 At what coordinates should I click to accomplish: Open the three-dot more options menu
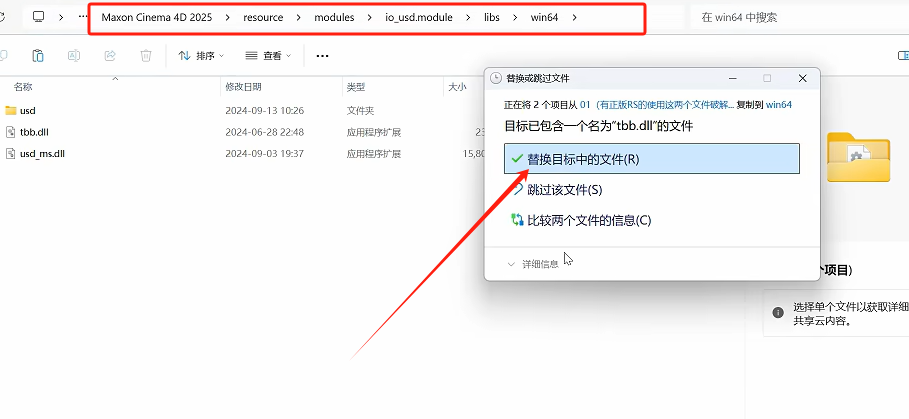point(321,56)
